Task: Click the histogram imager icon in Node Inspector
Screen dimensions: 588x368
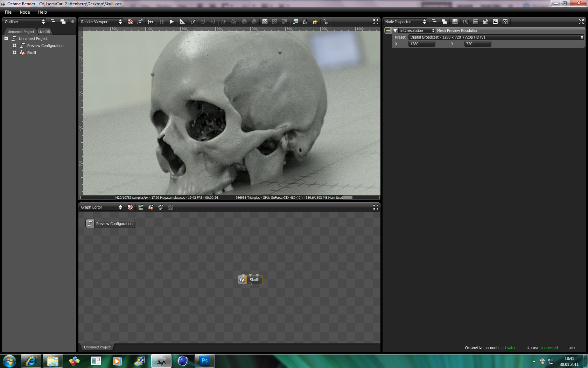Action: click(495, 22)
